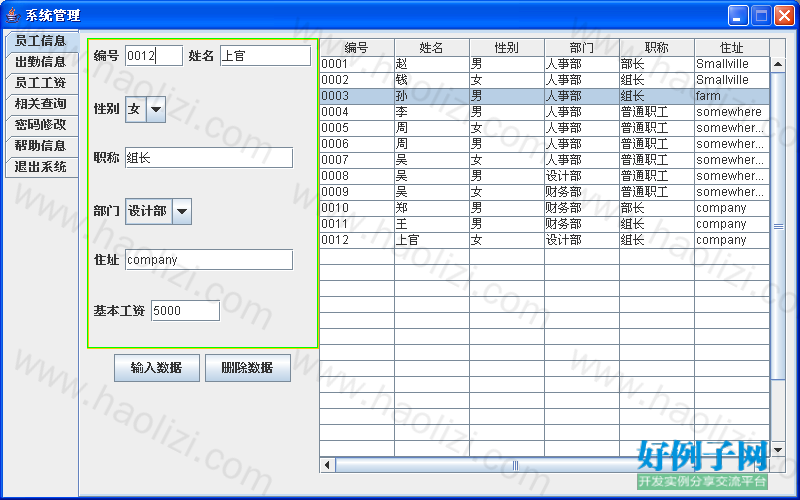Select table row 0004
The width and height of the screenshot is (800, 500).
(x=544, y=112)
